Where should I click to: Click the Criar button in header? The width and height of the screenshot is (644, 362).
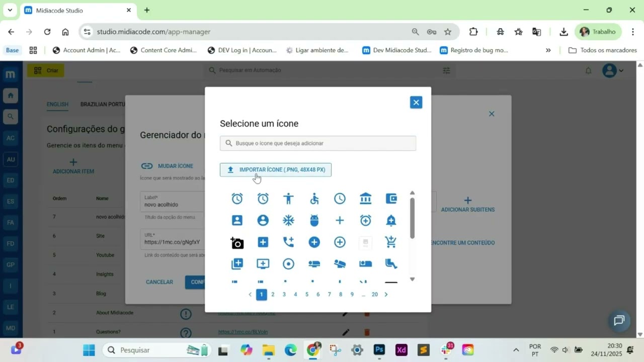(46, 71)
